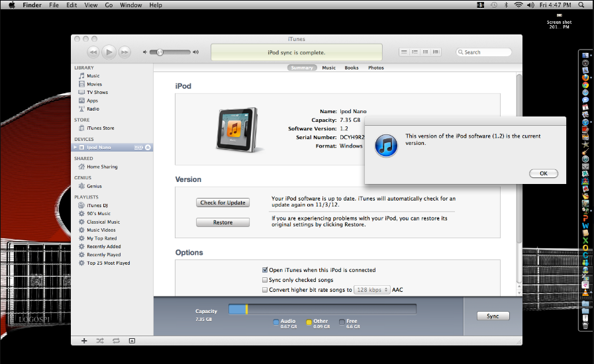Open the Music Videos playlist
This screenshot has width=594, height=364.
click(x=101, y=230)
